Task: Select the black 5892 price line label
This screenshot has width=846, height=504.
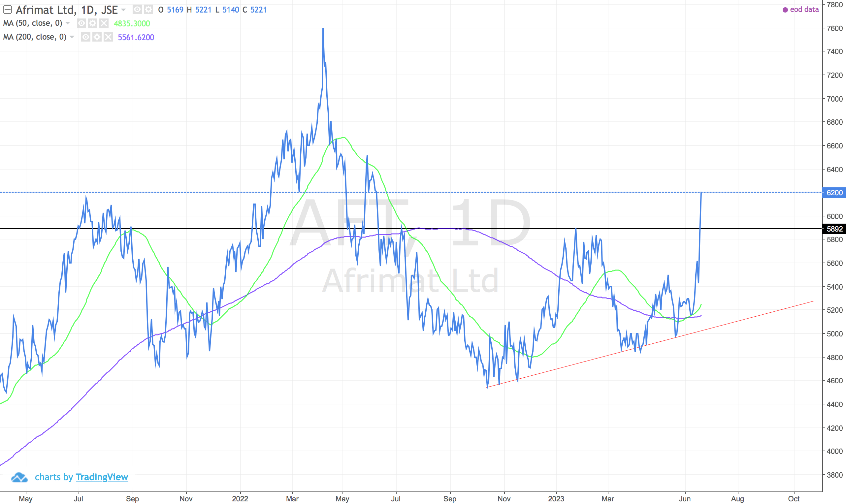Action: (834, 229)
